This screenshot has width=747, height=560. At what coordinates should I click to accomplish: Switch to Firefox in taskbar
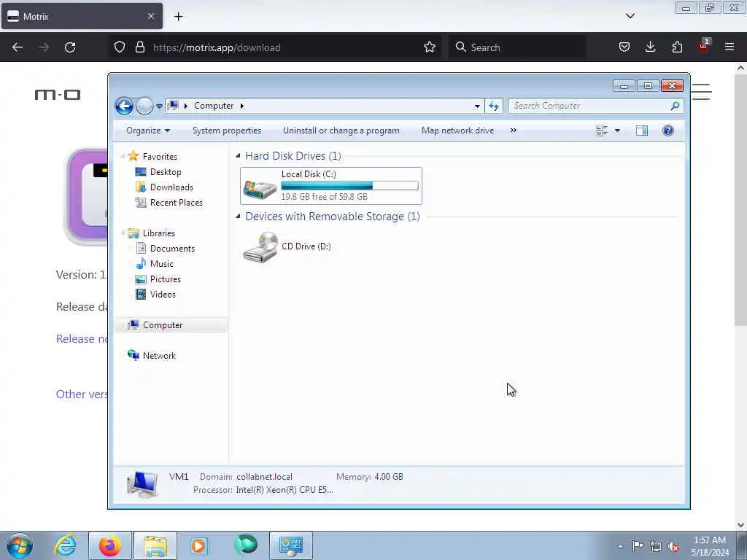[109, 545]
